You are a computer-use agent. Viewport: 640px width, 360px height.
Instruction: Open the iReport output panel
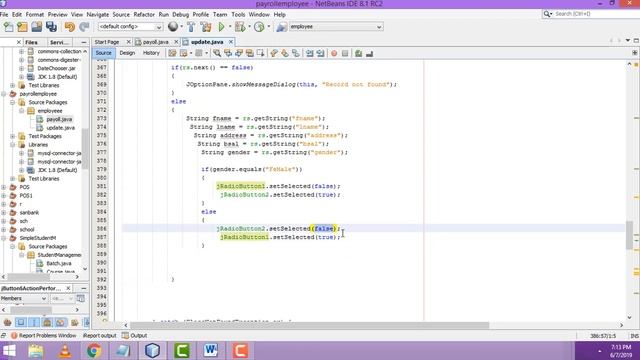[x=100, y=336]
